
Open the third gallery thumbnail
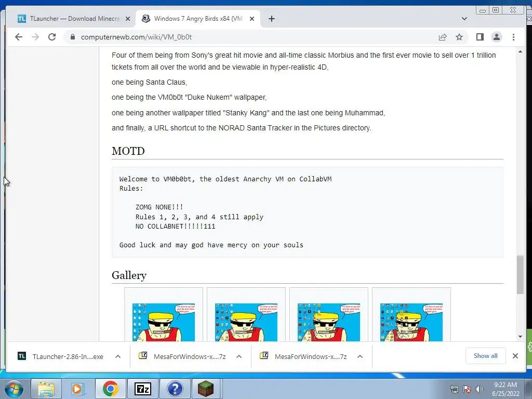(x=329, y=322)
